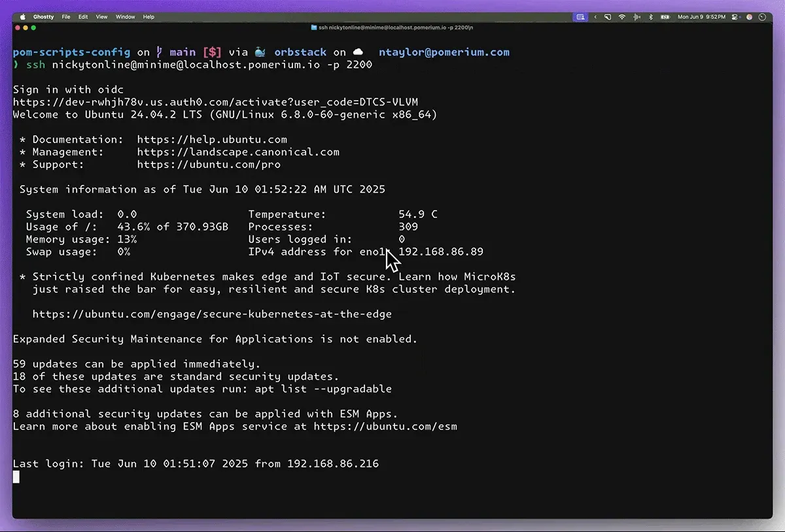Viewport: 785px width, 532px height.
Task: Click the https://ubuntu.com/esm link
Action: (385, 426)
